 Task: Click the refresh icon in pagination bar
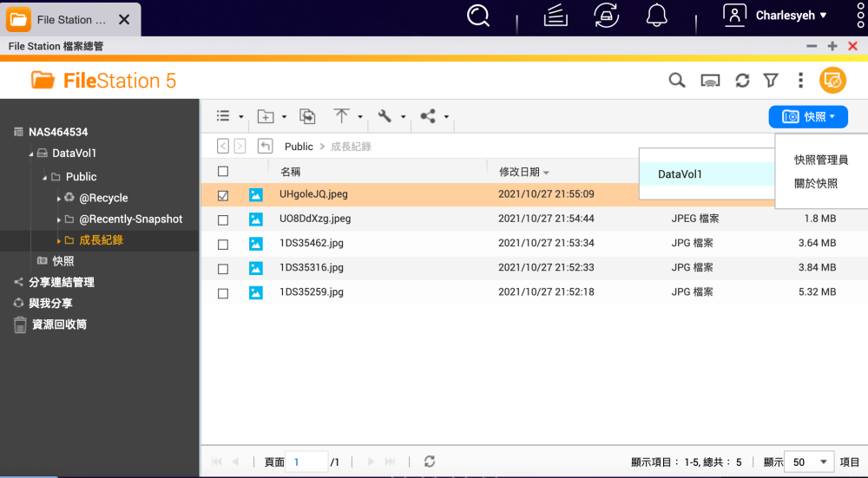[429, 462]
